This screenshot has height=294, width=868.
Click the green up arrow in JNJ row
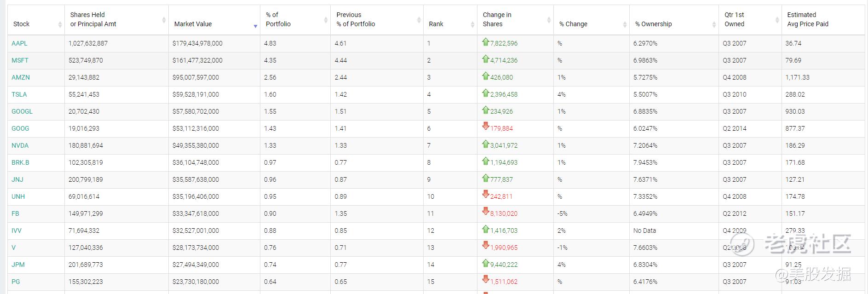(485, 178)
